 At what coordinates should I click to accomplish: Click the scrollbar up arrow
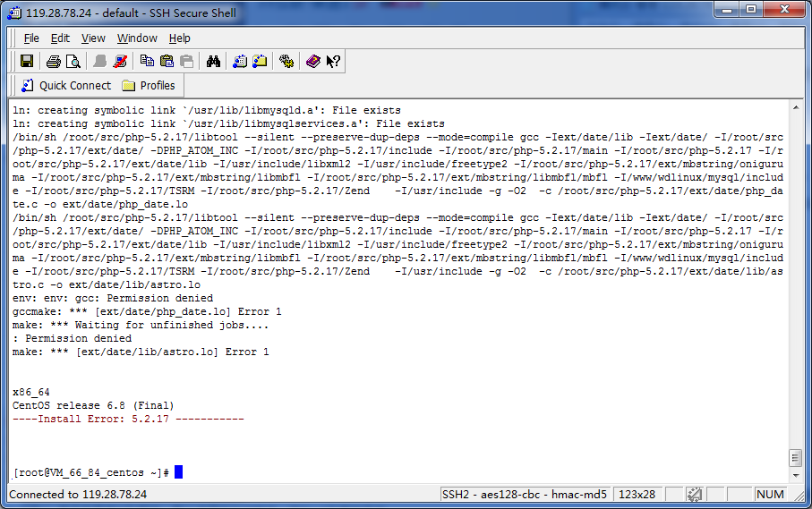pos(796,107)
